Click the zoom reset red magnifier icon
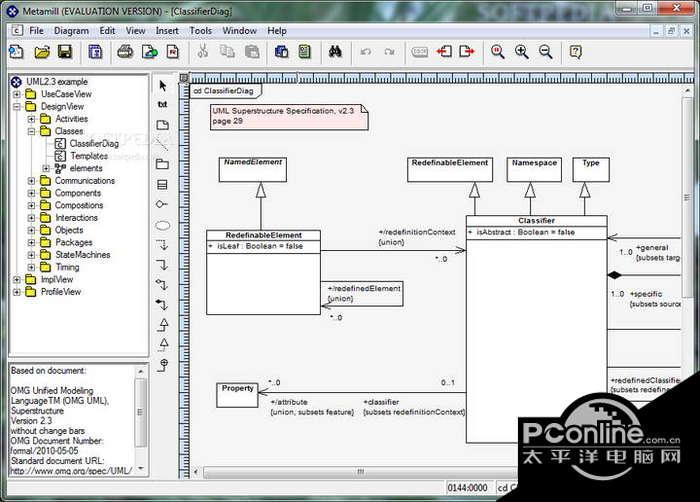 tap(497, 52)
